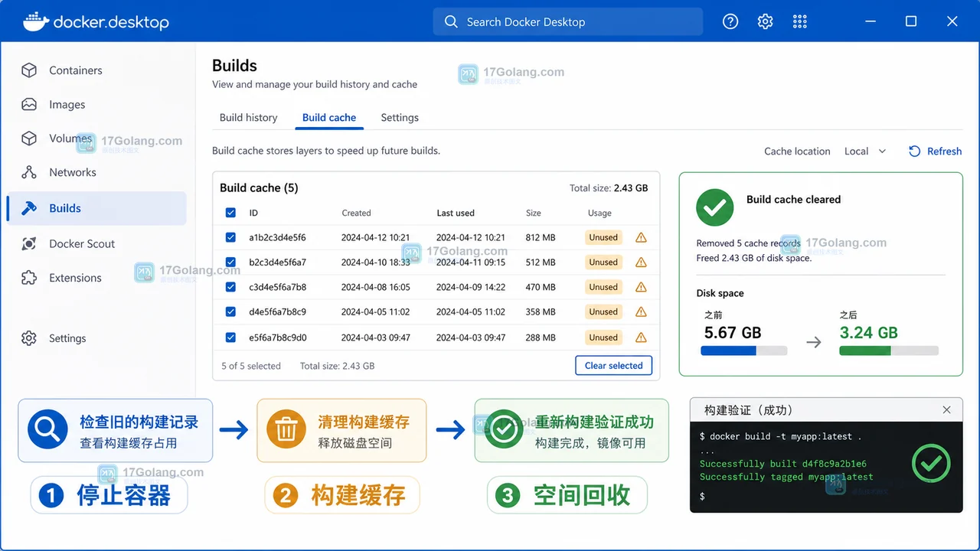
Task: Open sidebar Settings gear icon
Action: [x=29, y=338]
